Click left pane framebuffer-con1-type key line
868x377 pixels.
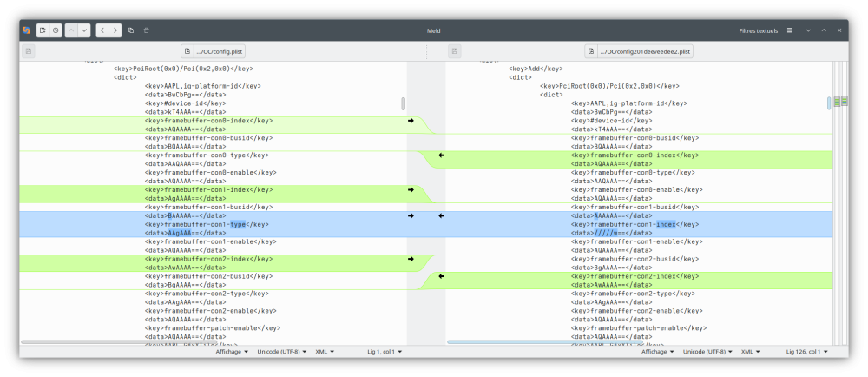(x=207, y=224)
